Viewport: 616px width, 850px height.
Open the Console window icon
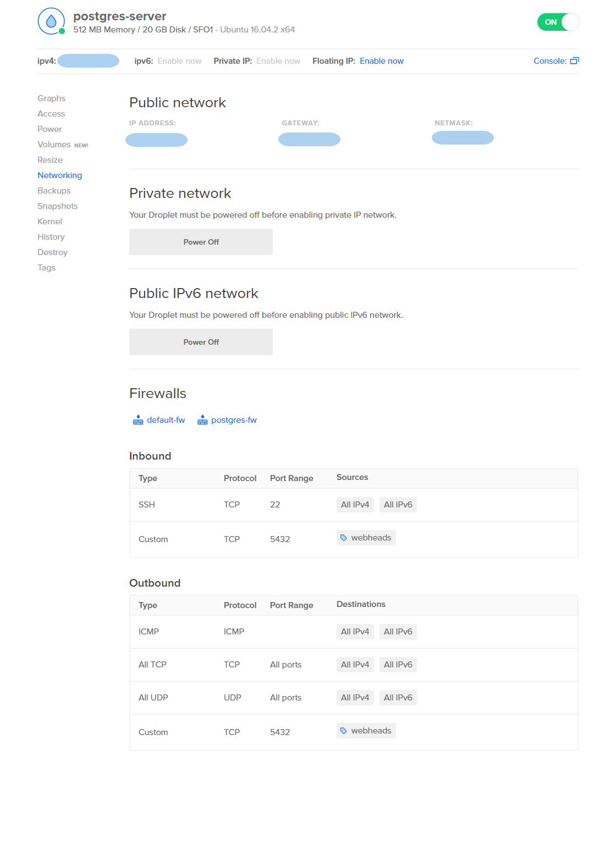click(x=574, y=61)
